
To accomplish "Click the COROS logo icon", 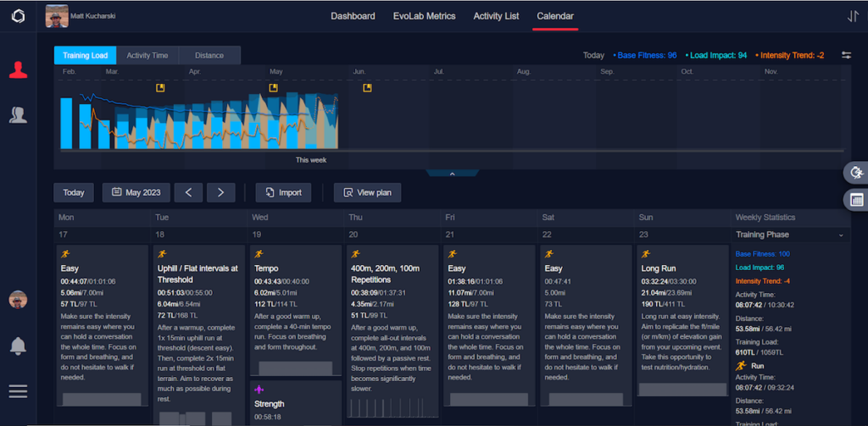I will [x=19, y=17].
